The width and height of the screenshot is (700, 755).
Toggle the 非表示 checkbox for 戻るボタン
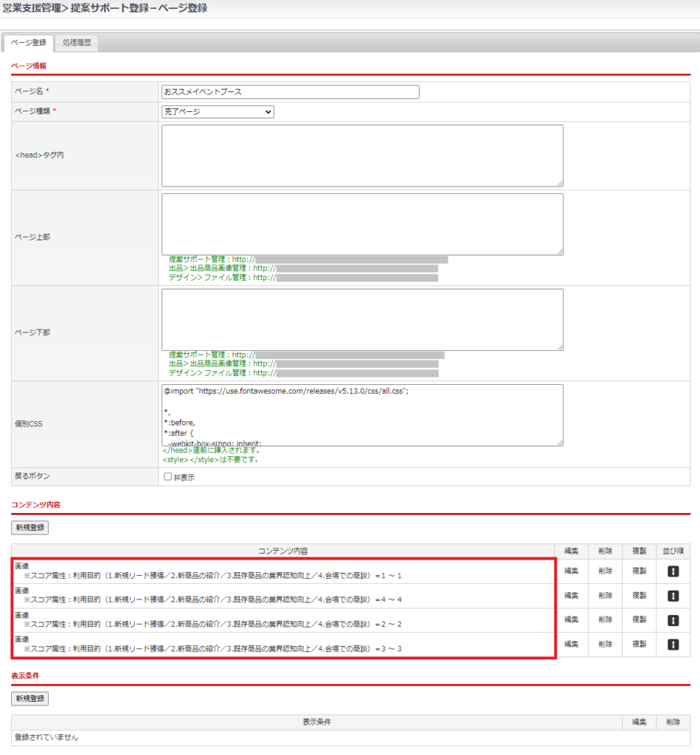point(167,477)
